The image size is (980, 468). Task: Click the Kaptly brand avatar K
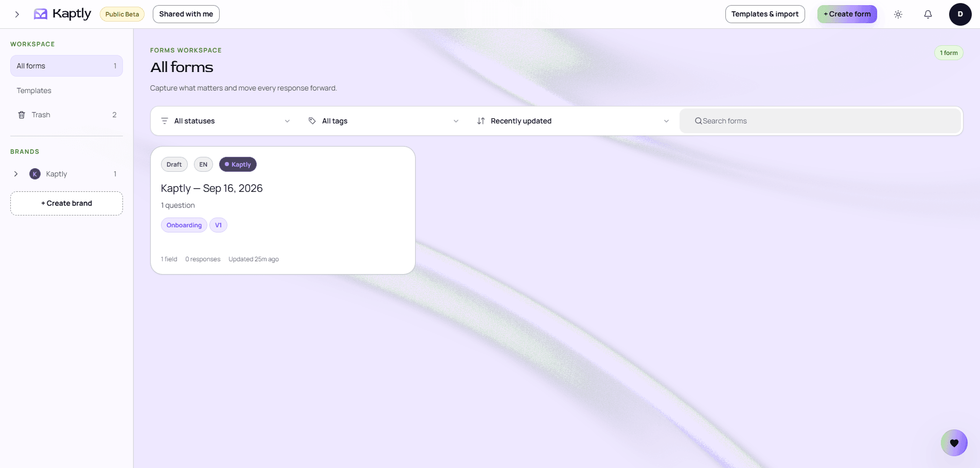coord(35,174)
